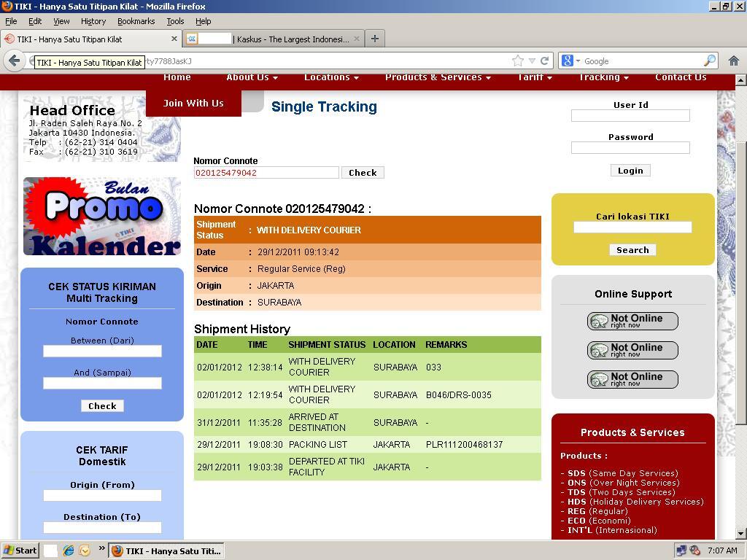
Task: Open the Bookmarks menu
Action: (x=136, y=21)
